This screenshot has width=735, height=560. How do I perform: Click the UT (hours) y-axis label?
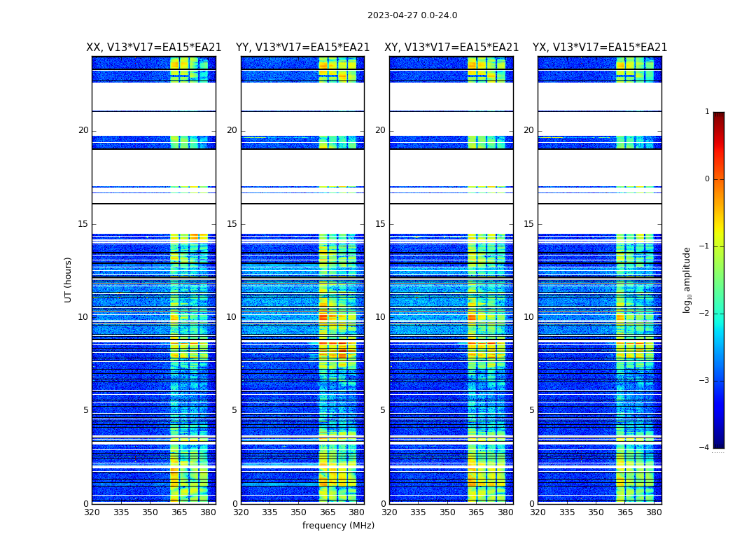point(68,279)
